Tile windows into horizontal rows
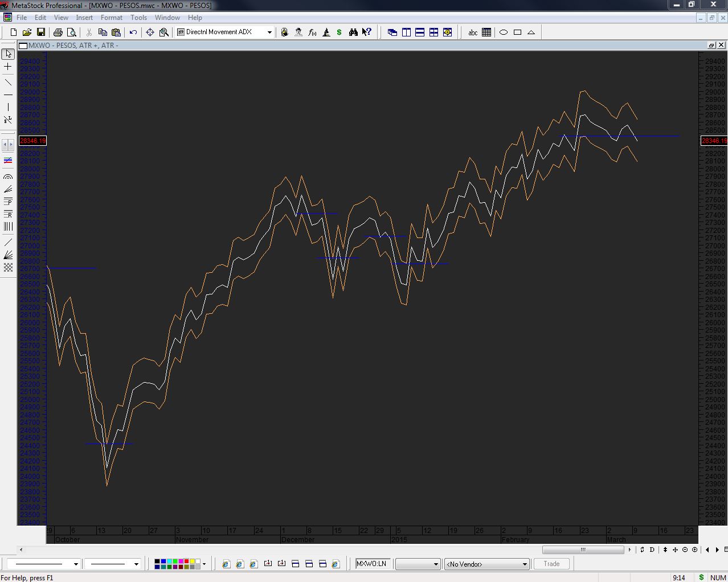This screenshot has width=728, height=582. 420,32
